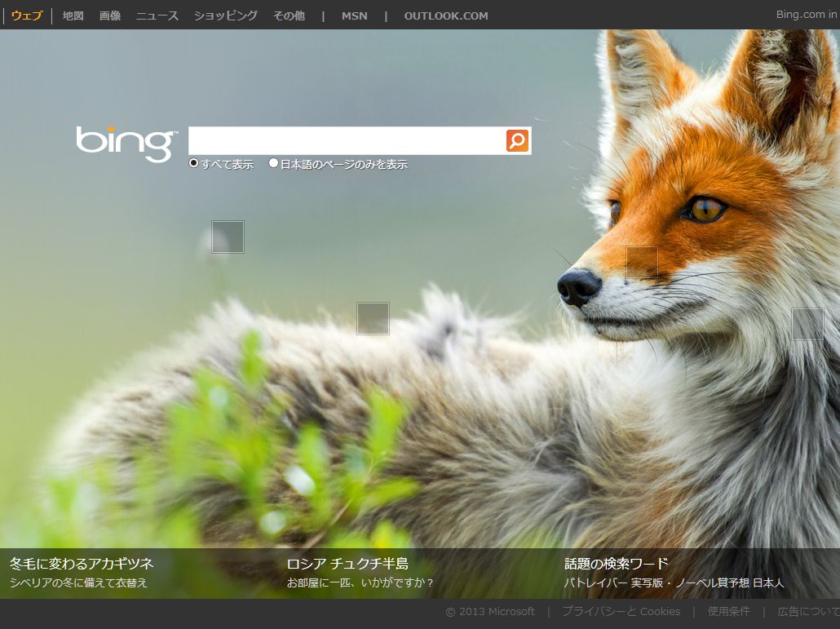Image resolution: width=840 pixels, height=629 pixels.
Task: Open the 地図 menu item
Action: pyautogui.click(x=73, y=16)
